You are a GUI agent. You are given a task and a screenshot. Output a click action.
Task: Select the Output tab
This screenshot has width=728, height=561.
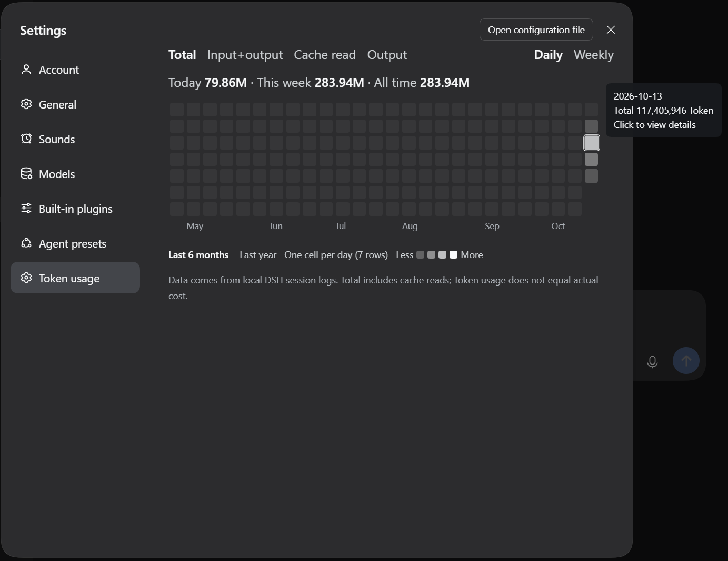(x=387, y=55)
